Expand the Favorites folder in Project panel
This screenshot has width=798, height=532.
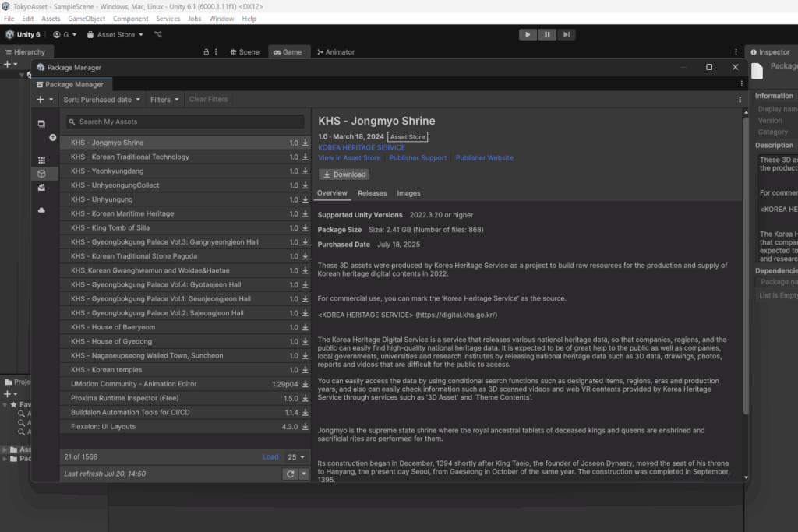pyautogui.click(x=5, y=405)
